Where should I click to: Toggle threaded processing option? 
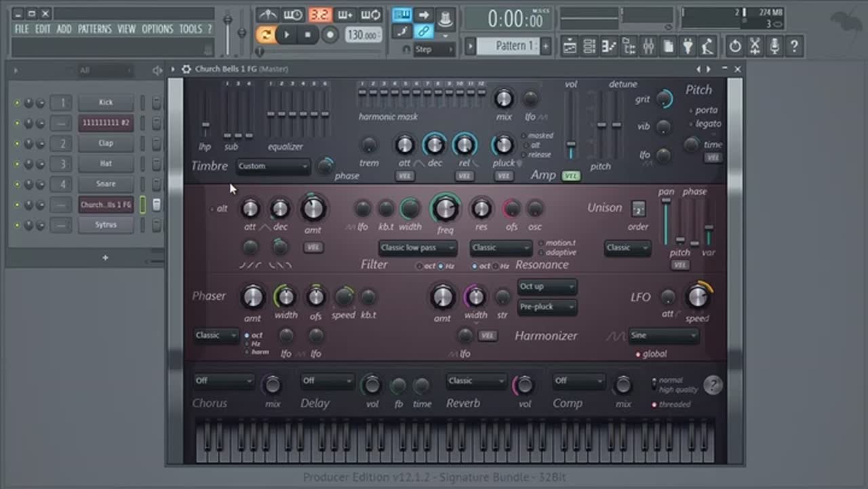click(x=654, y=405)
